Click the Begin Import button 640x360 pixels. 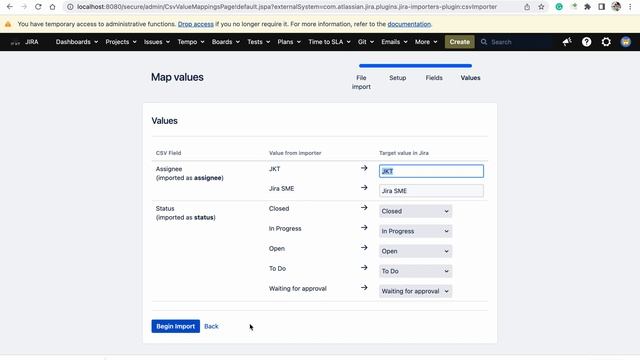coord(176,326)
